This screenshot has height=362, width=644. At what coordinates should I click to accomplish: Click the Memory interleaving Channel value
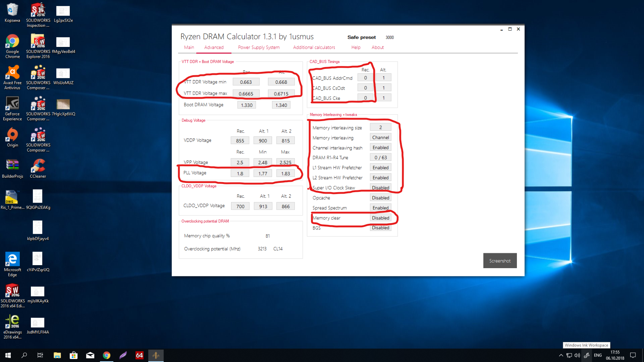(381, 137)
